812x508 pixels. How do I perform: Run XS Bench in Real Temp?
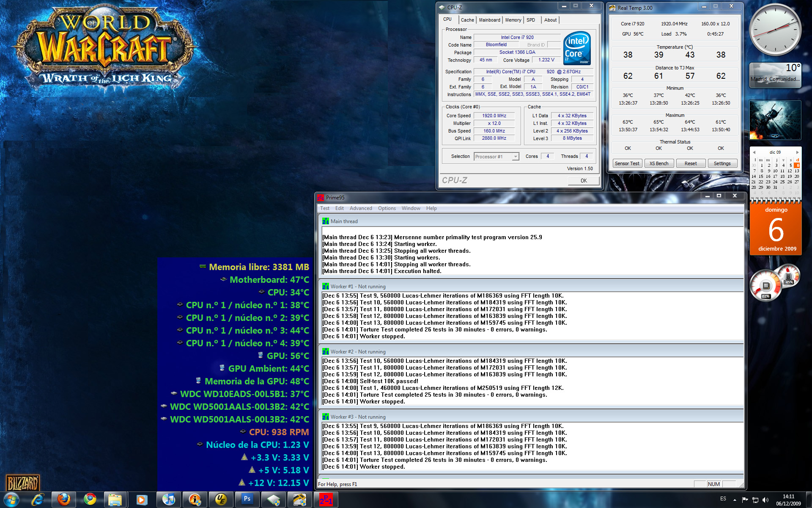coord(659,163)
